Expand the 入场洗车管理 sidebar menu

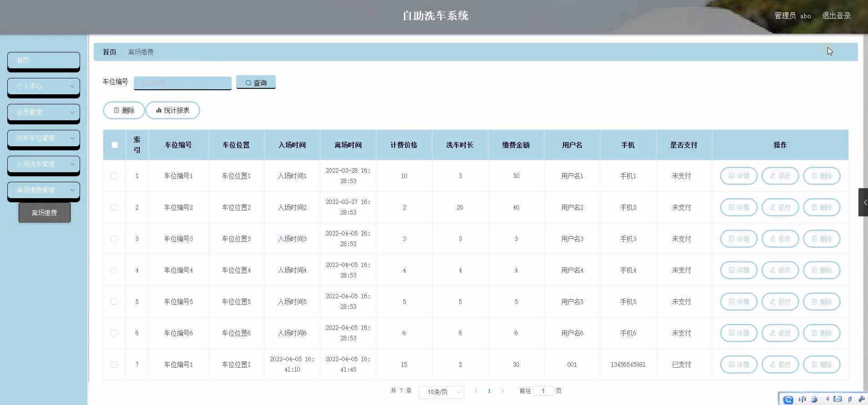(44, 164)
